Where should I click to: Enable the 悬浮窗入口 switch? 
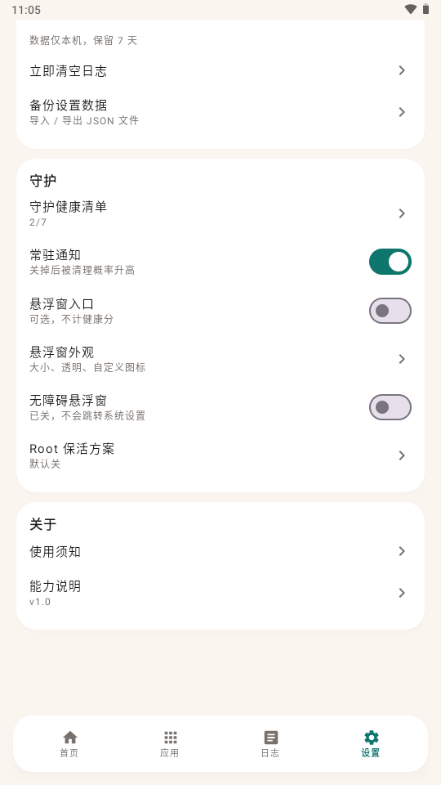(x=390, y=310)
